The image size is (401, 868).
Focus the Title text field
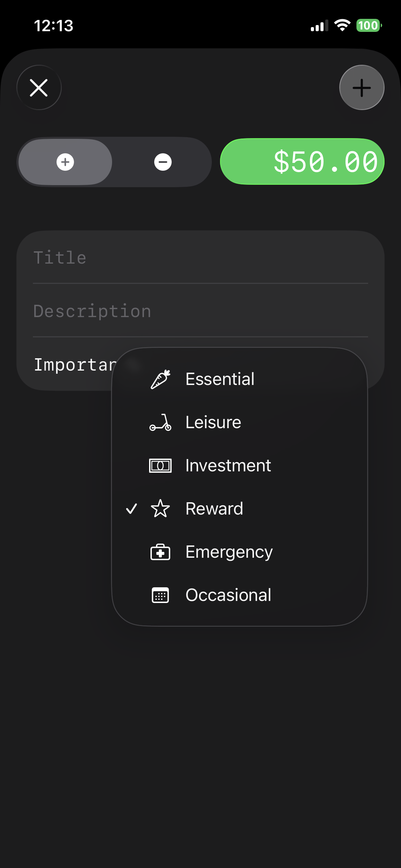[x=200, y=258]
